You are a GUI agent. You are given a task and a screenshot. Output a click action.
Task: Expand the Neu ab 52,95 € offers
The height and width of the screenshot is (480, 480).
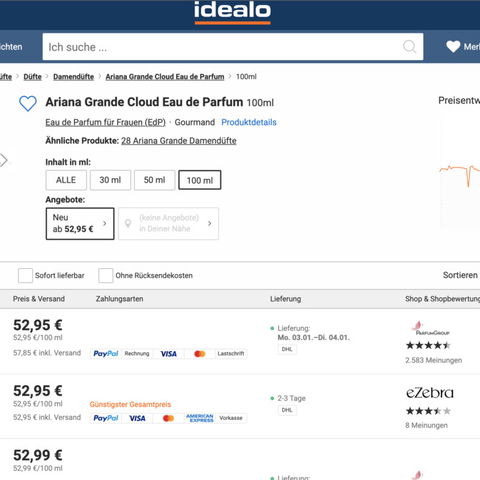click(80, 223)
